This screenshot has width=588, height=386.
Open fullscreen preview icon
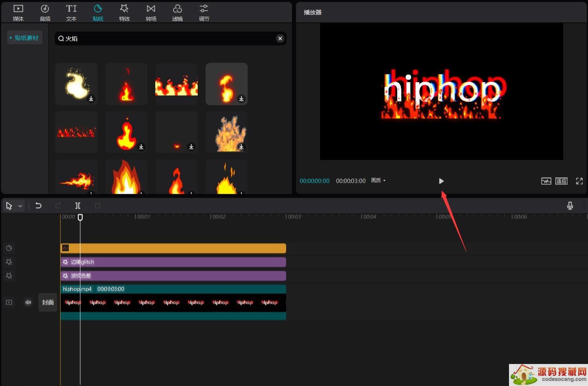click(x=579, y=181)
